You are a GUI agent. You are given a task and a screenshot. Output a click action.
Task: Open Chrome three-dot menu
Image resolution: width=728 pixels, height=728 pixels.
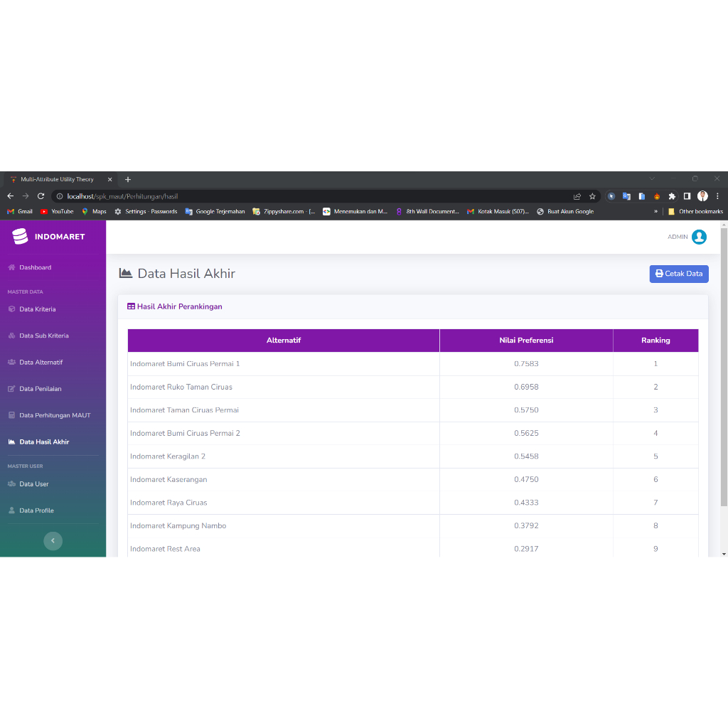tap(717, 196)
